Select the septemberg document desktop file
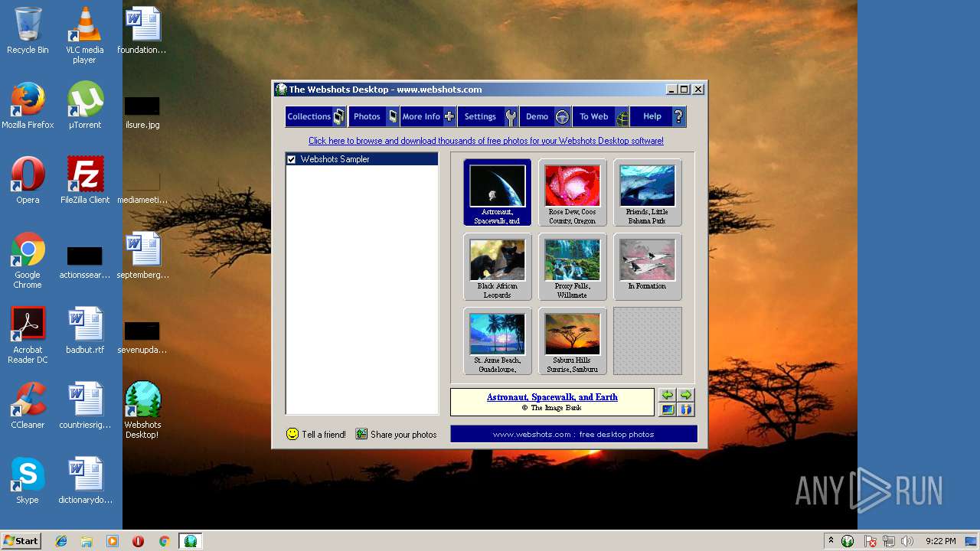This screenshot has height=551, width=980. (142, 255)
